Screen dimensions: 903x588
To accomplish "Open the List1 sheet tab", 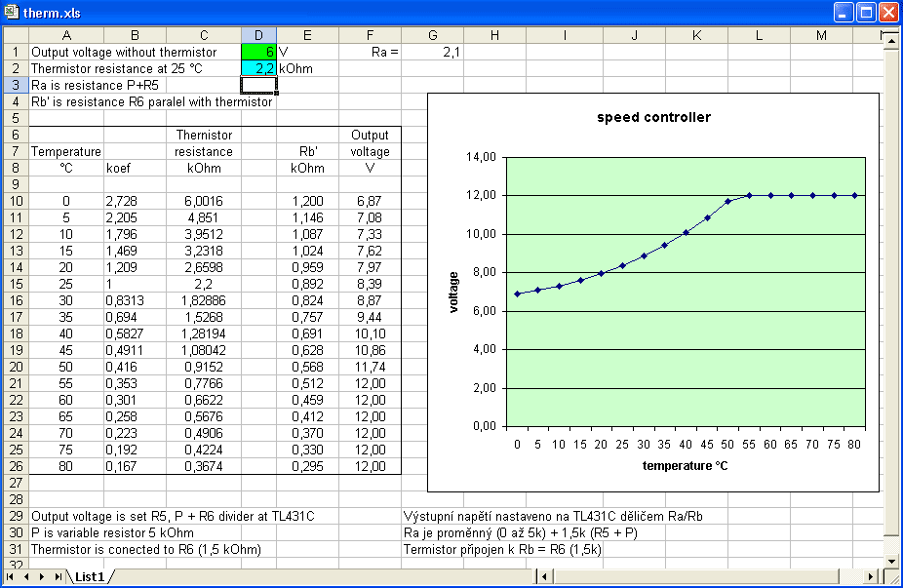I will coord(90,577).
